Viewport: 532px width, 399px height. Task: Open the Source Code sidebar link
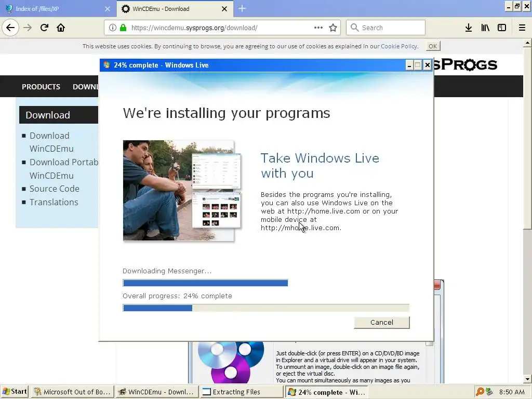tap(54, 189)
